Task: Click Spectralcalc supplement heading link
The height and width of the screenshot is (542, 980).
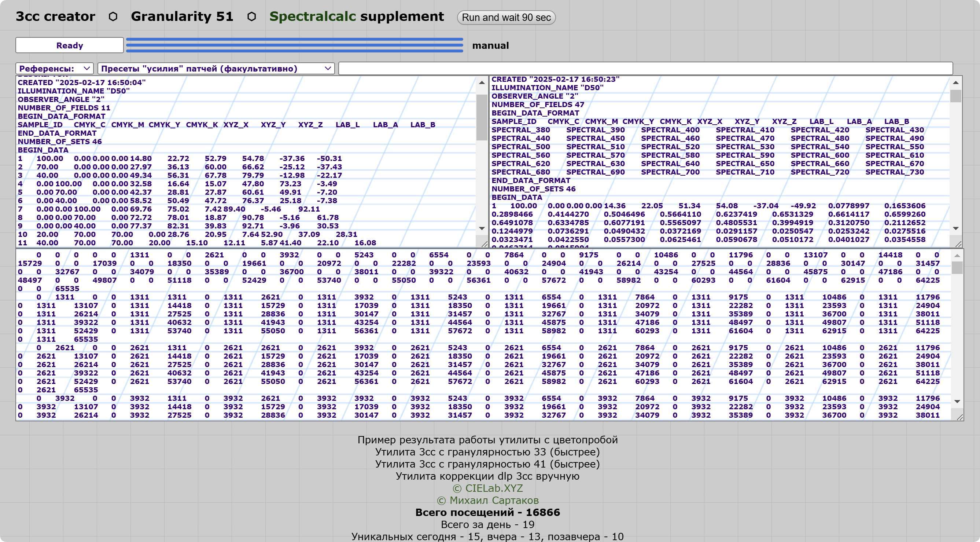Action: point(357,17)
